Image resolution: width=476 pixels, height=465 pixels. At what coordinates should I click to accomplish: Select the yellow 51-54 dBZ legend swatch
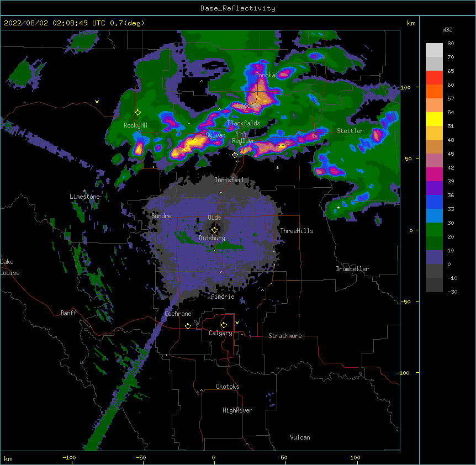(434, 119)
